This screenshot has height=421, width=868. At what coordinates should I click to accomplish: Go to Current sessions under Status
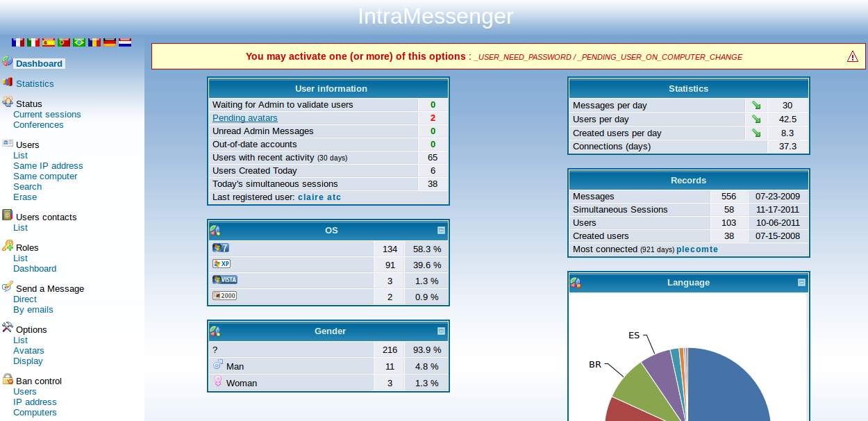pos(47,115)
